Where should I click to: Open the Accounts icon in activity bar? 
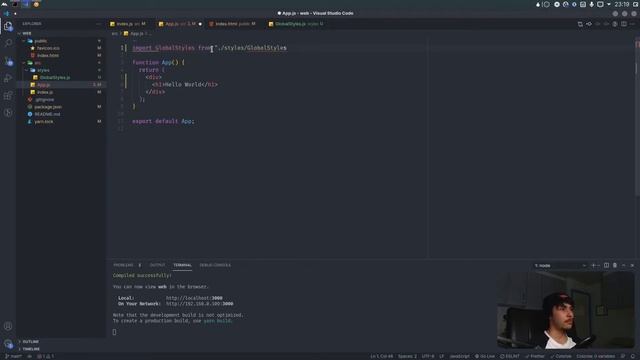(x=8, y=326)
